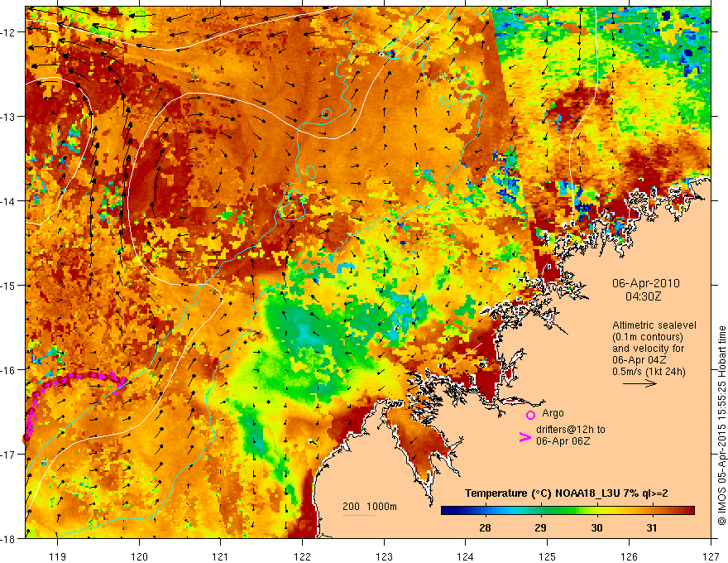
Task: Click latitude axis label -17
Action: click(x=9, y=455)
